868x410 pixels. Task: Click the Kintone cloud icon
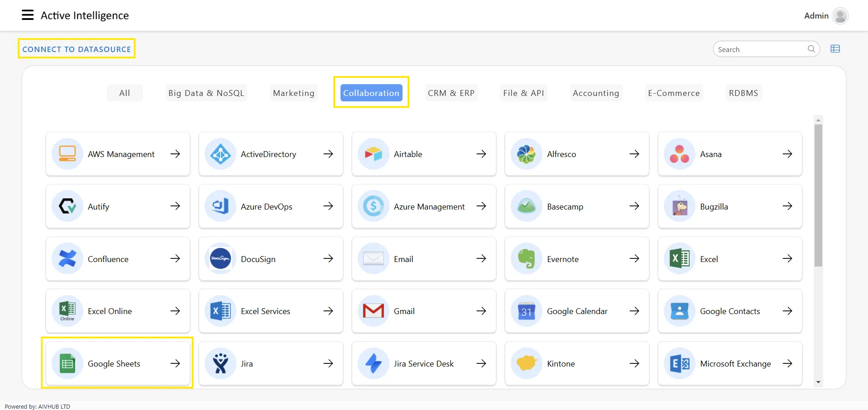[x=527, y=363]
